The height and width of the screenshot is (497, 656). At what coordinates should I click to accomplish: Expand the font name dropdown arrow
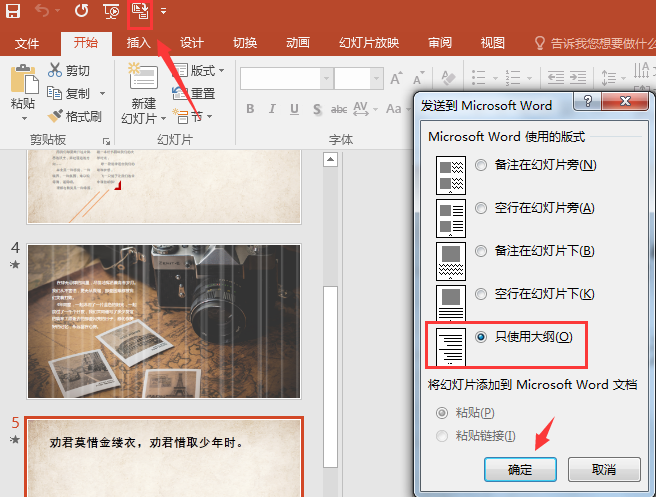pyautogui.click(x=327, y=78)
